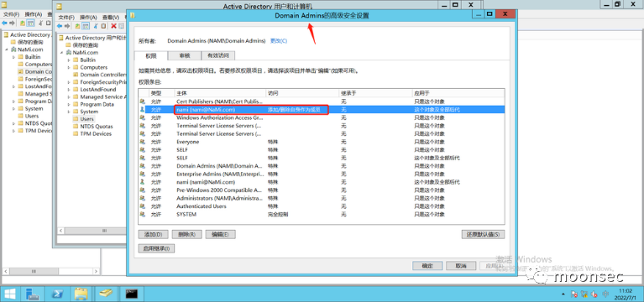The image size is (644, 302).
Task: Select the SYSTEM 完全控制 permission row
Action: pos(322,214)
